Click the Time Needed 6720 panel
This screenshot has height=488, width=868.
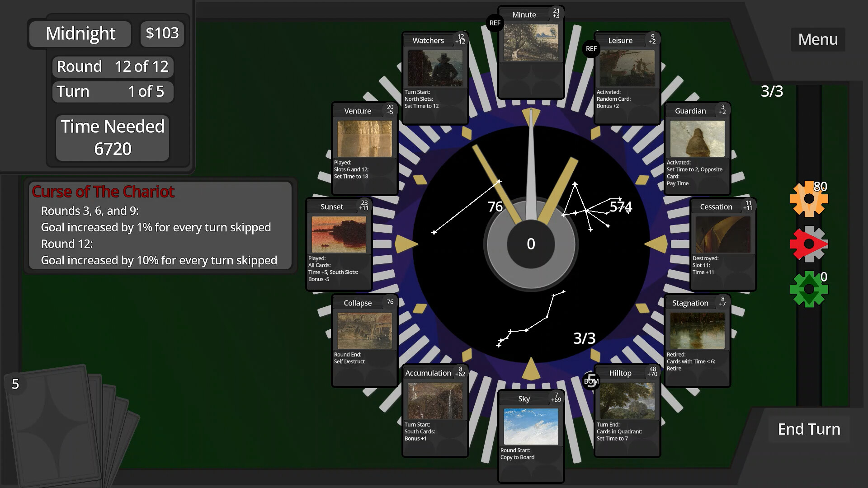(113, 138)
